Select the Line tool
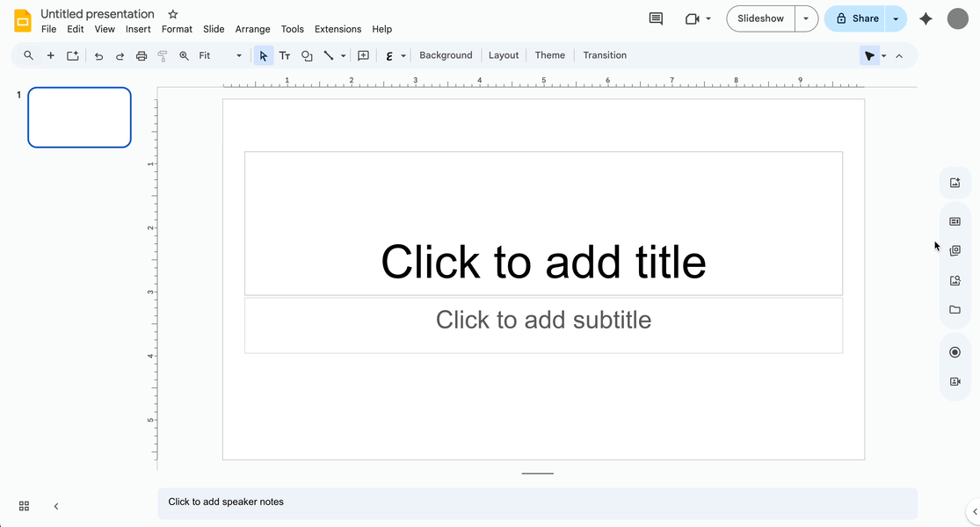The image size is (980, 527). (x=326, y=55)
